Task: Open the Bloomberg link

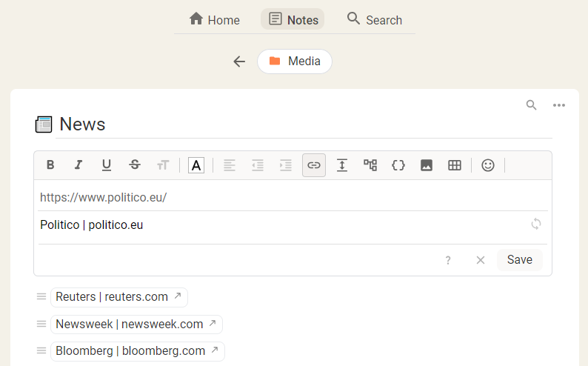Action: click(x=138, y=351)
